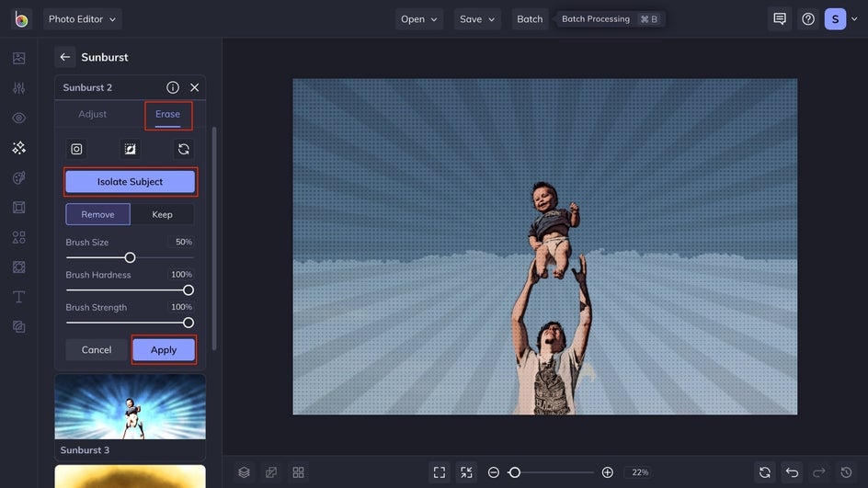Screen dimensions: 868x488
Task: Close the Sunburst 2 panel
Action: [194, 87]
